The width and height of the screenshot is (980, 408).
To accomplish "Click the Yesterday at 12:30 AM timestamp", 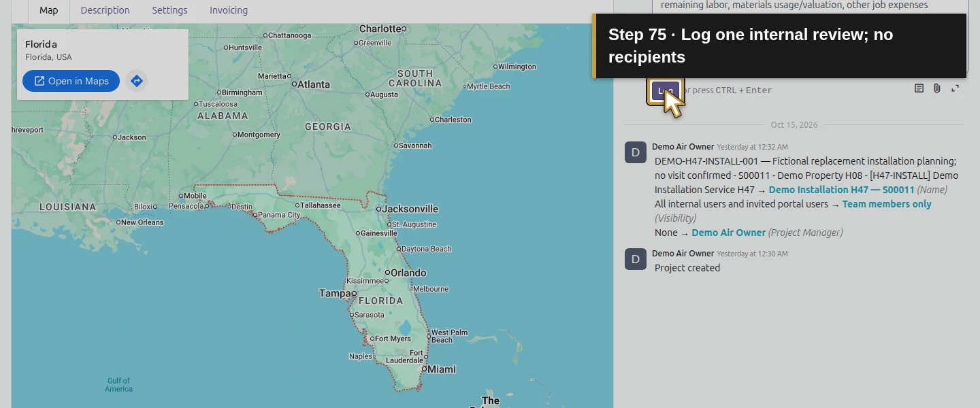I will [752, 254].
